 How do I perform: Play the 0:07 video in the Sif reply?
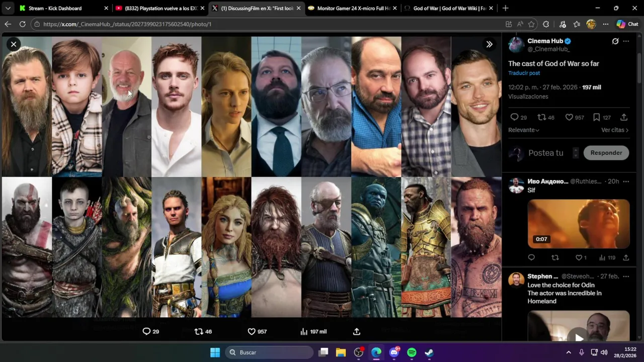pyautogui.click(x=579, y=224)
